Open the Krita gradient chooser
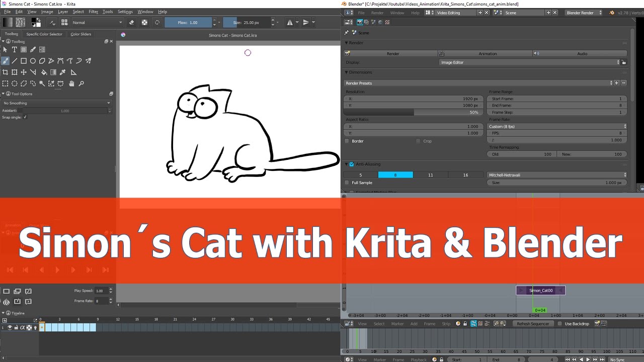This screenshot has height=362, width=644. click(x=8, y=22)
